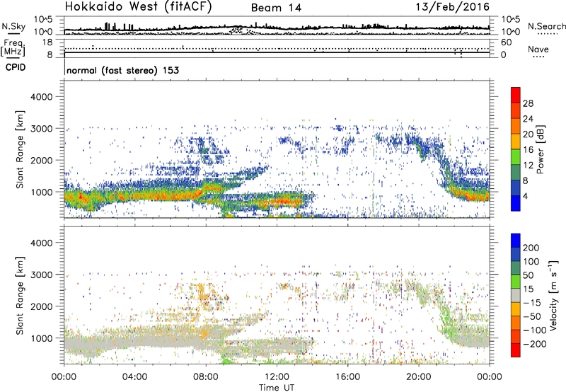Click the 'Freq. [MHz]' axis label
566x392 pixels.
coord(13,47)
